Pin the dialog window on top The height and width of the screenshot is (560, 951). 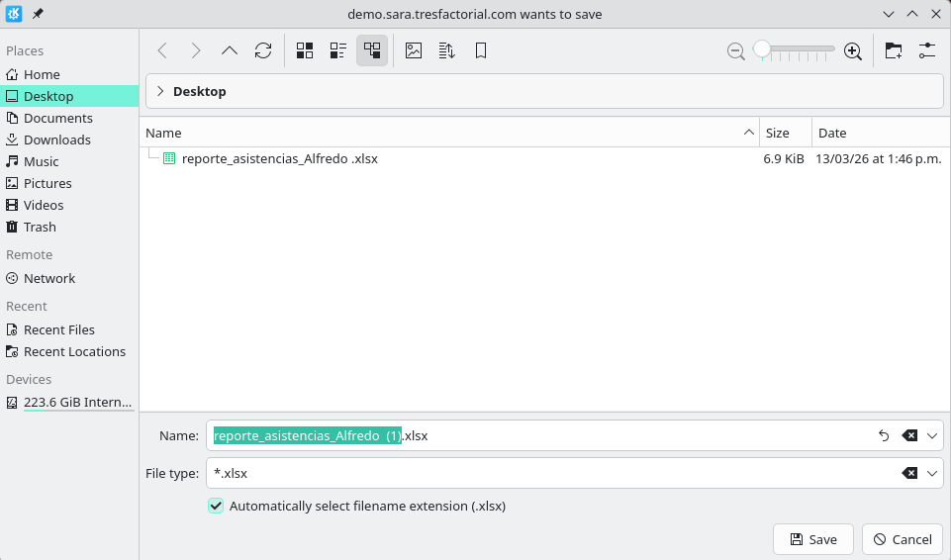coord(38,14)
